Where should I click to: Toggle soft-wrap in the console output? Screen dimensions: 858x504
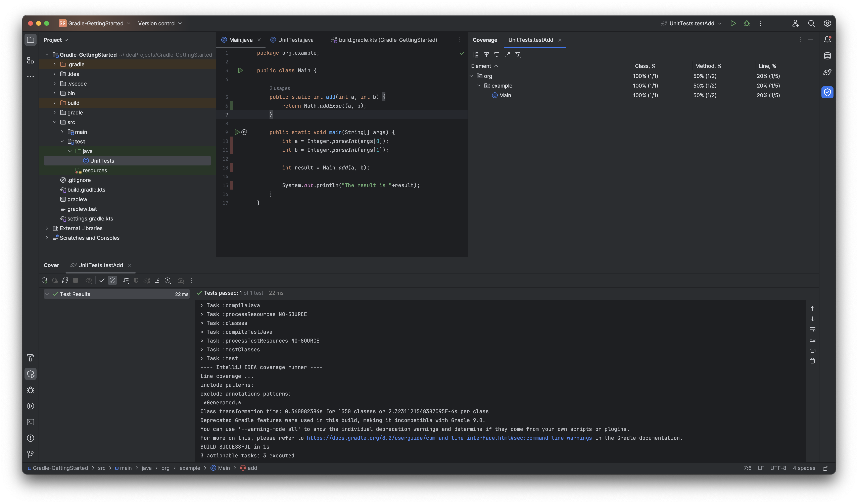[812, 330]
